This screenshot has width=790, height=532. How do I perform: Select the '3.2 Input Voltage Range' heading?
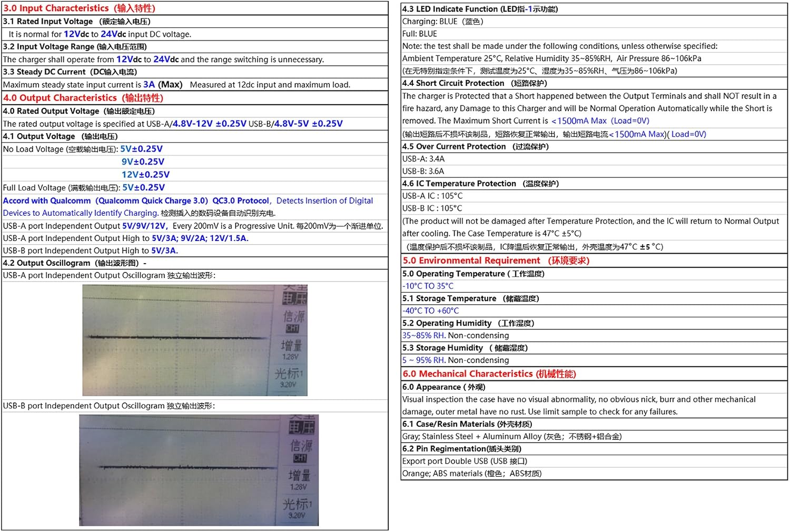(x=75, y=47)
